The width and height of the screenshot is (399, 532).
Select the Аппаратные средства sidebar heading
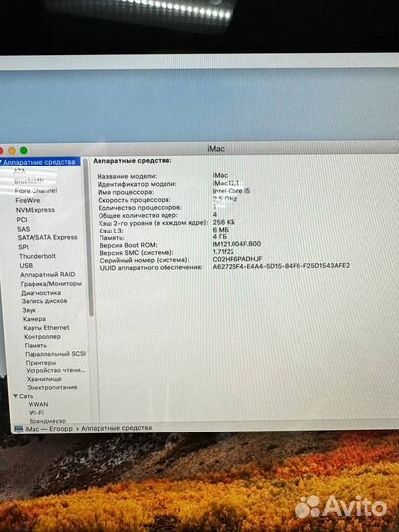click(x=39, y=162)
